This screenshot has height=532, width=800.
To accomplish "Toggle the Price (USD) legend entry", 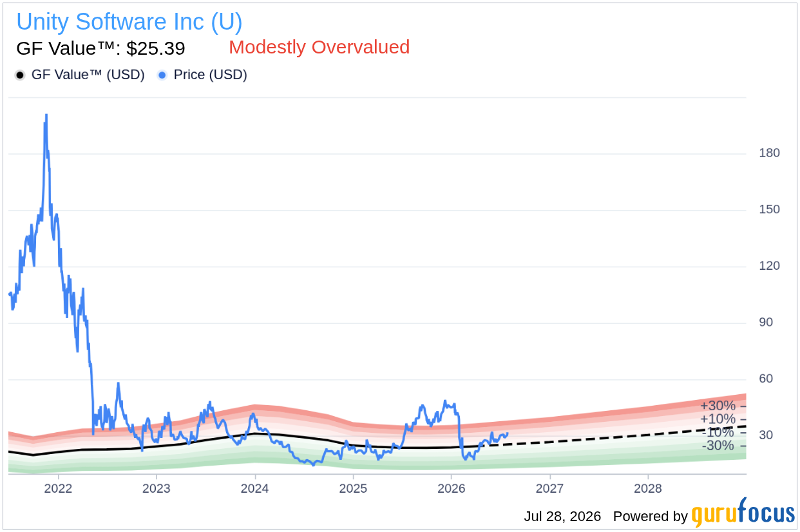I will point(202,75).
